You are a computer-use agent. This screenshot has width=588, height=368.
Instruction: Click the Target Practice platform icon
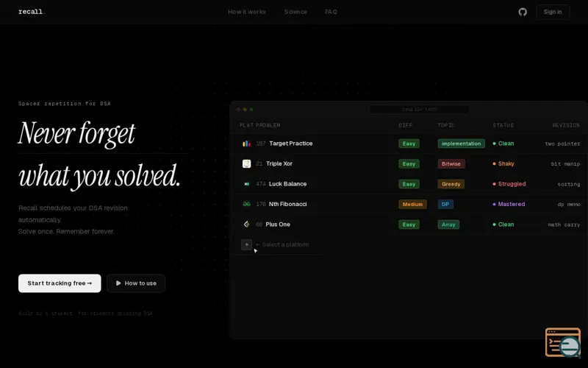[246, 144]
